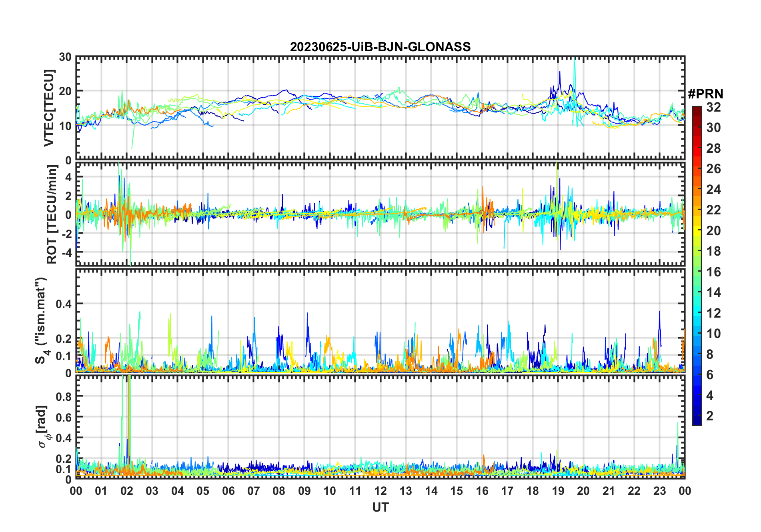Image resolution: width=761 pixels, height=532 pixels.
Task: Select the #PRN colorbar title
Action: click(706, 94)
